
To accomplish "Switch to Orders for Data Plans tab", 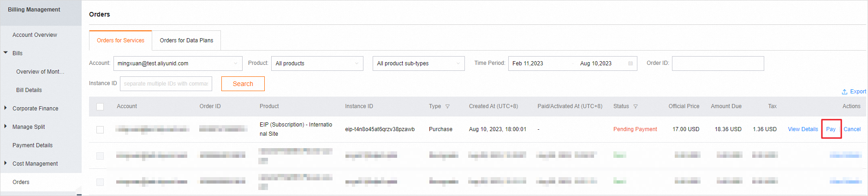I will [186, 40].
